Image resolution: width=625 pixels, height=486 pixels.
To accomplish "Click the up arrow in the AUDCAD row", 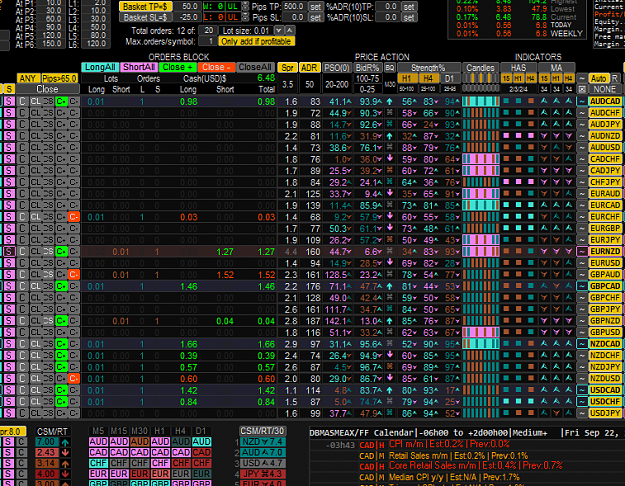I will 389,101.
